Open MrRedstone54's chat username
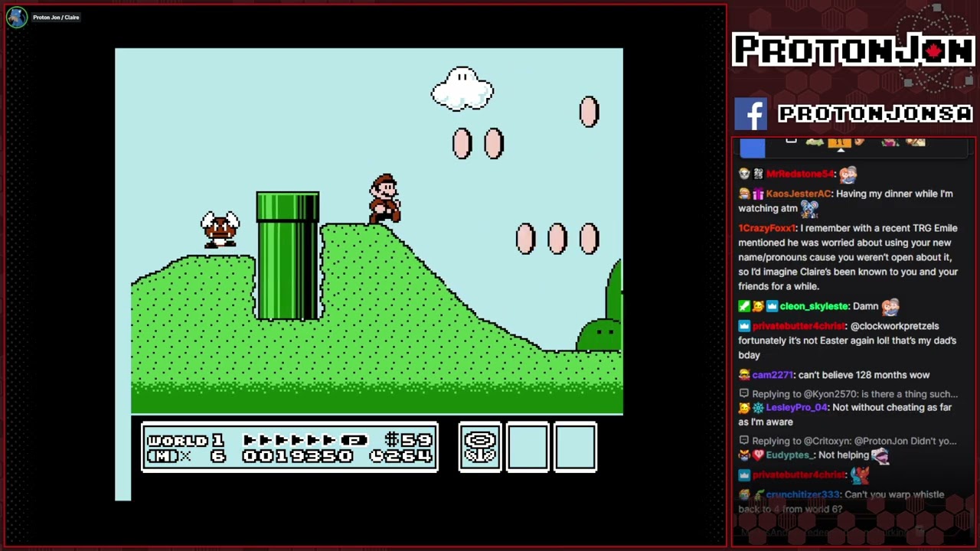980x551 pixels. tap(800, 174)
